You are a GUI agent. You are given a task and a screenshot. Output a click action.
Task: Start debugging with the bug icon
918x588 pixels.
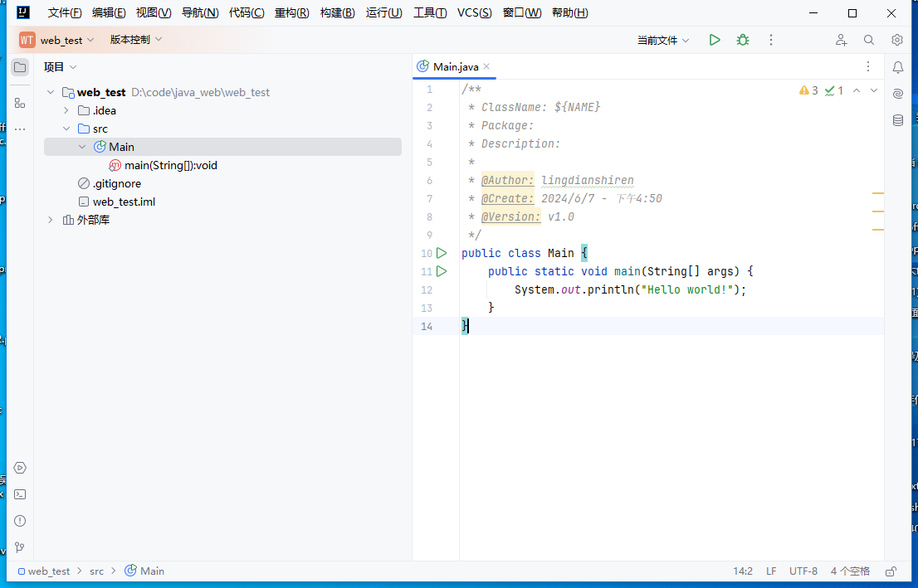[x=743, y=40]
